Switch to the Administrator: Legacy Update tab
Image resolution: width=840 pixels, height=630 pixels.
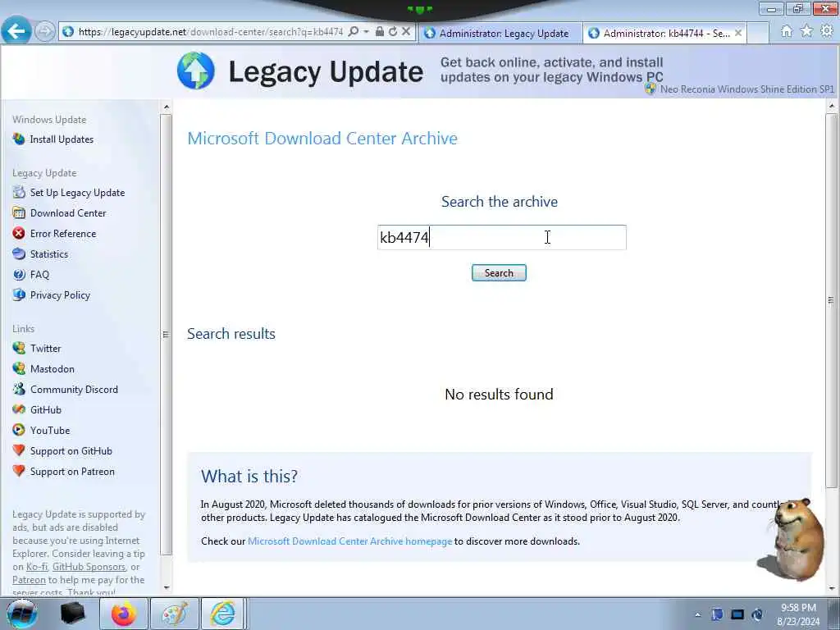[500, 33]
